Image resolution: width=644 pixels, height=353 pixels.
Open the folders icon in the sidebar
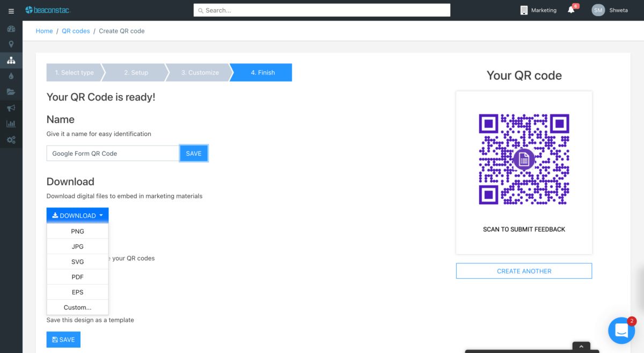coord(11,92)
